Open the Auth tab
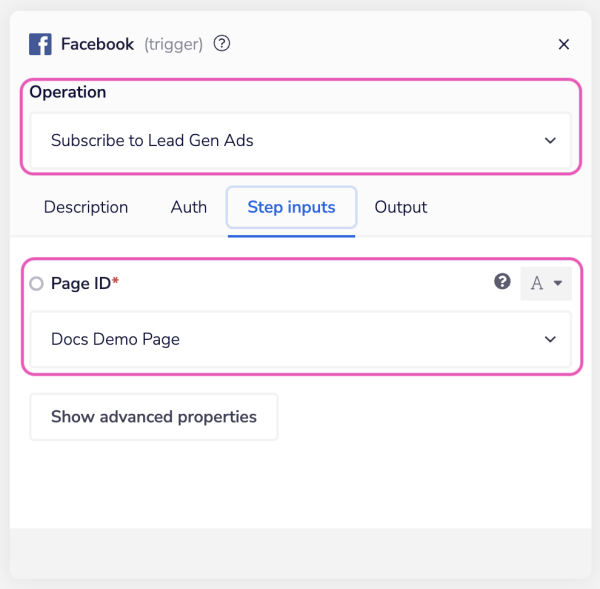Screen dimensions: 600x589 click(x=189, y=207)
